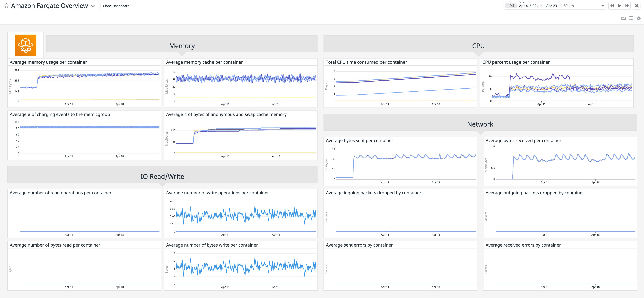Select the IO Read/Write section header
Image resolution: width=644 pixels, height=298 pixels.
(x=162, y=176)
